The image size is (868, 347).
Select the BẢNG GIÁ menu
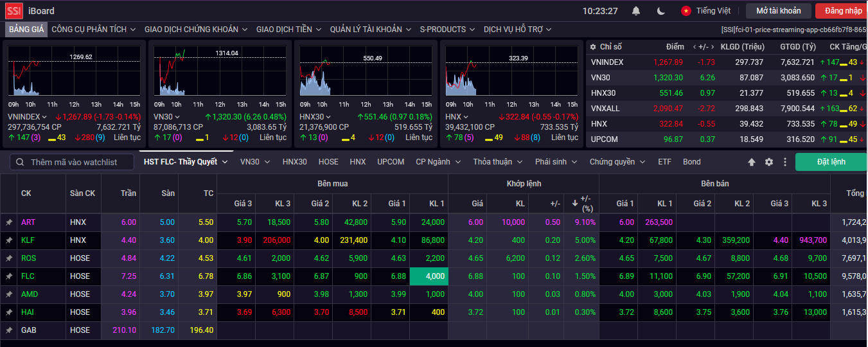pyautogui.click(x=26, y=30)
